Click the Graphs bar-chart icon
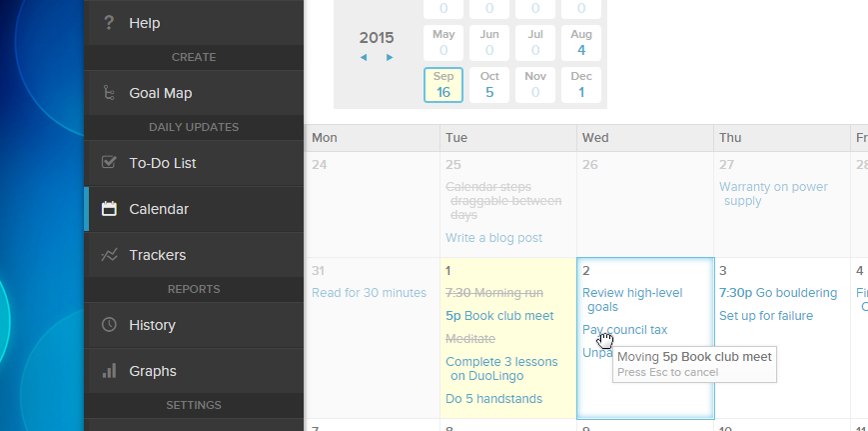The image size is (868, 431). (x=109, y=371)
